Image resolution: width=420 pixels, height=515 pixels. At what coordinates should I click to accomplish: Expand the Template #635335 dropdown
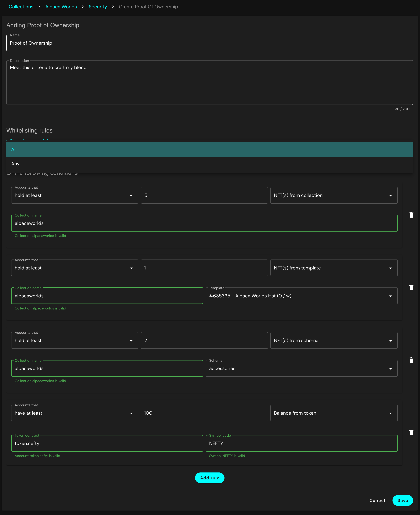click(301, 296)
